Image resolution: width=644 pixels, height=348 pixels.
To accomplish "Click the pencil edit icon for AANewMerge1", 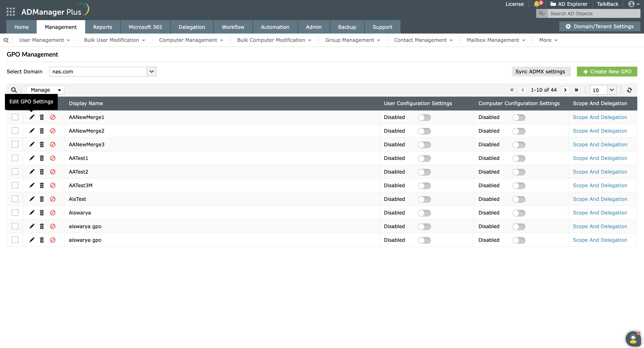I will [32, 117].
